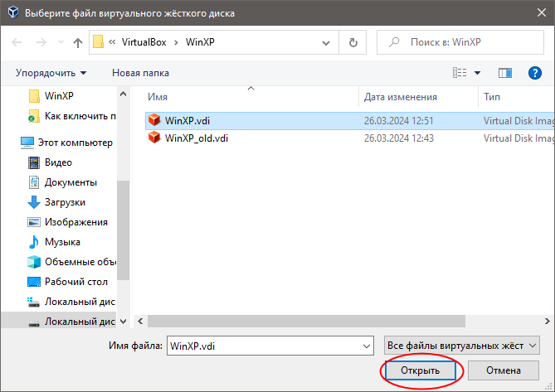
Task: Expand the view options dropdown arrow
Action: (477, 73)
